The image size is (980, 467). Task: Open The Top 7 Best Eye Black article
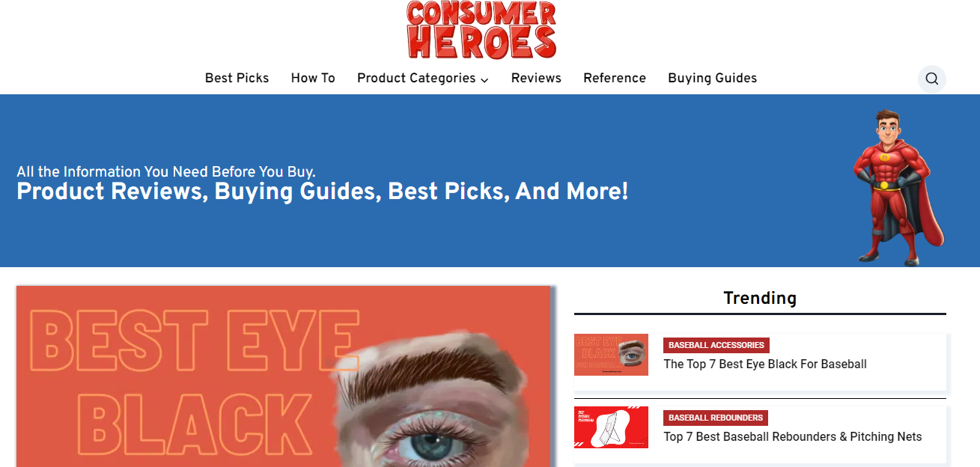pyautogui.click(x=765, y=364)
